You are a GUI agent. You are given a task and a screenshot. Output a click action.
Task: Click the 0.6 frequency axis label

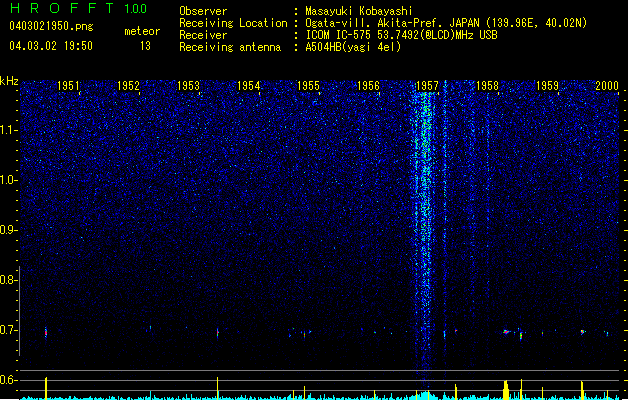tap(8, 380)
